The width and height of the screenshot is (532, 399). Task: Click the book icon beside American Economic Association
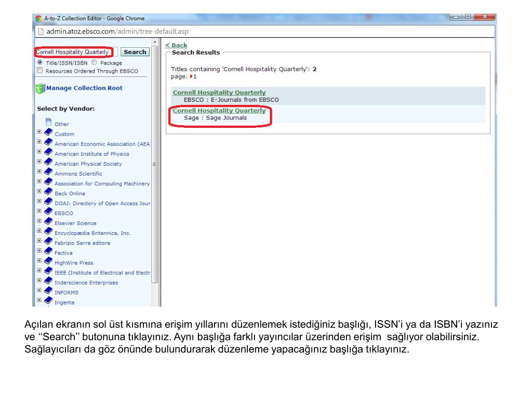pyautogui.click(x=48, y=142)
